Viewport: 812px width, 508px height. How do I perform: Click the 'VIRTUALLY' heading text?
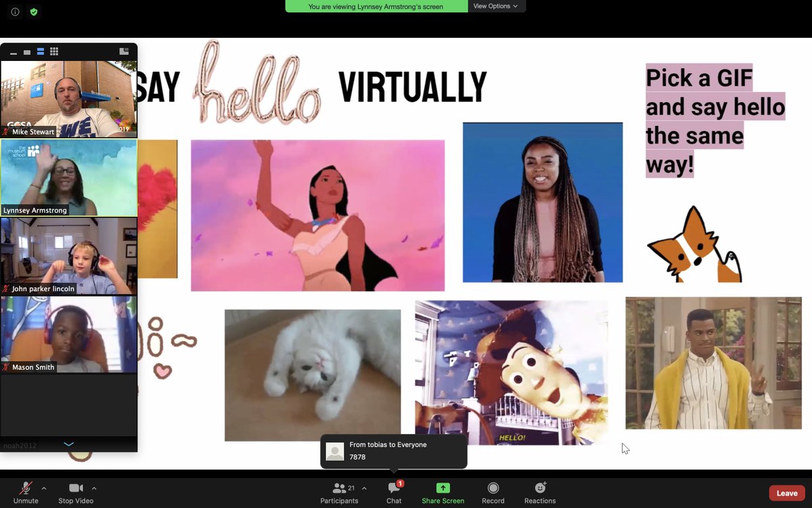413,87
